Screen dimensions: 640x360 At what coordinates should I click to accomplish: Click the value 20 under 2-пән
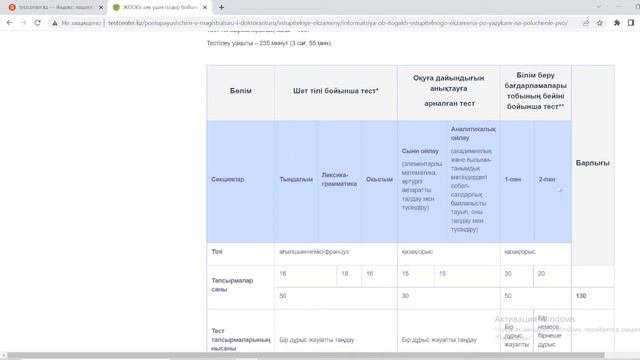click(541, 273)
